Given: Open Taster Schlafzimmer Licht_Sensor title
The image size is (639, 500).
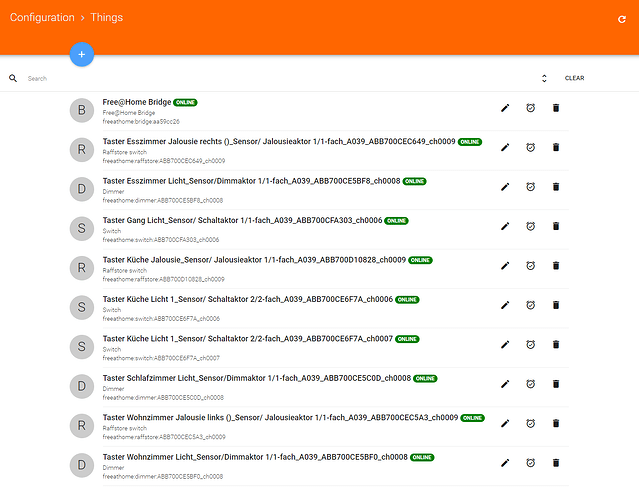Looking at the screenshot, I should (x=257, y=378).
